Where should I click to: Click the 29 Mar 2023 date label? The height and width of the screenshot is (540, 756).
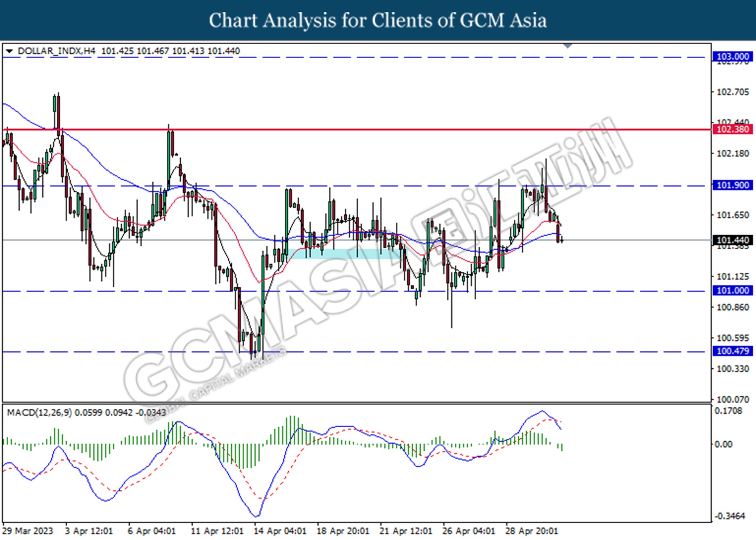[28, 531]
